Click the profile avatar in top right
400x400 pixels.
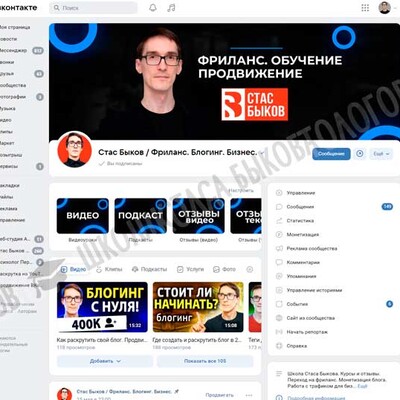point(384,8)
